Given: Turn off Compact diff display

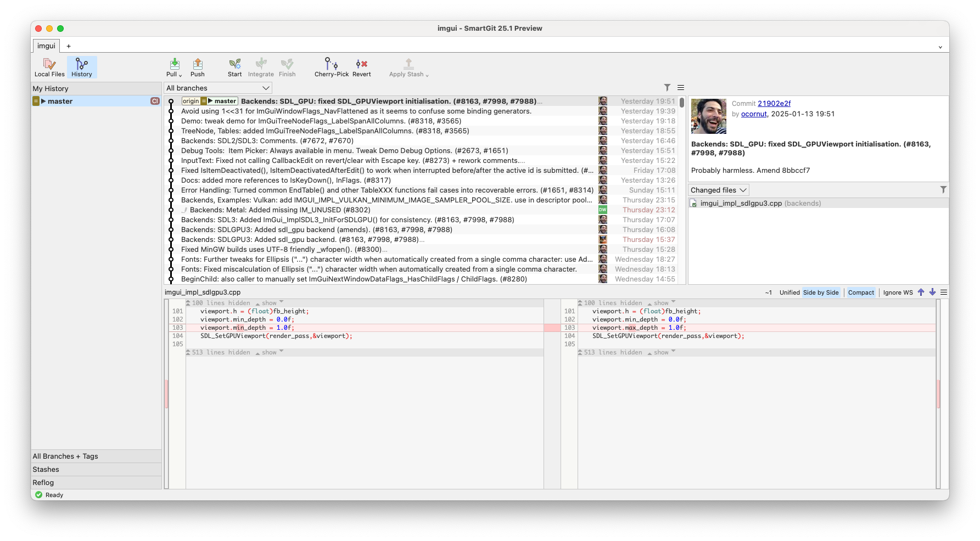Looking at the screenshot, I should click(x=861, y=292).
